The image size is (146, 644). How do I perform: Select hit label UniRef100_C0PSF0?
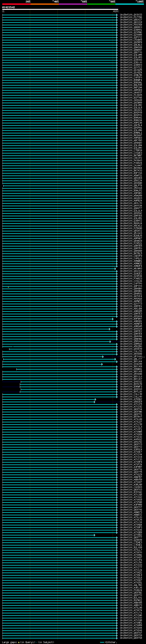131,77
